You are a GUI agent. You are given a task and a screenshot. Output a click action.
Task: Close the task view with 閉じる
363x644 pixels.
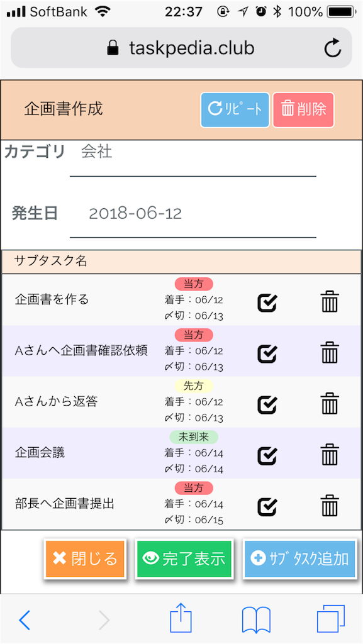pos(85,558)
